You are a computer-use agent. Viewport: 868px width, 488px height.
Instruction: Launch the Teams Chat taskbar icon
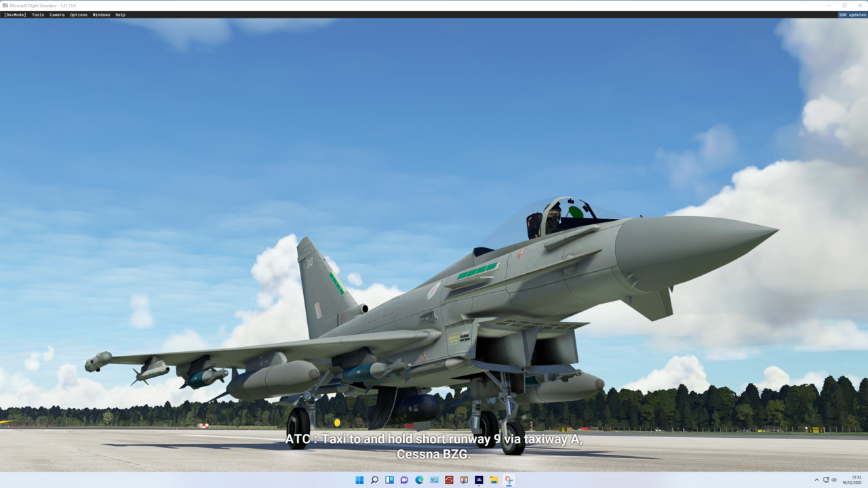pyautogui.click(x=404, y=480)
